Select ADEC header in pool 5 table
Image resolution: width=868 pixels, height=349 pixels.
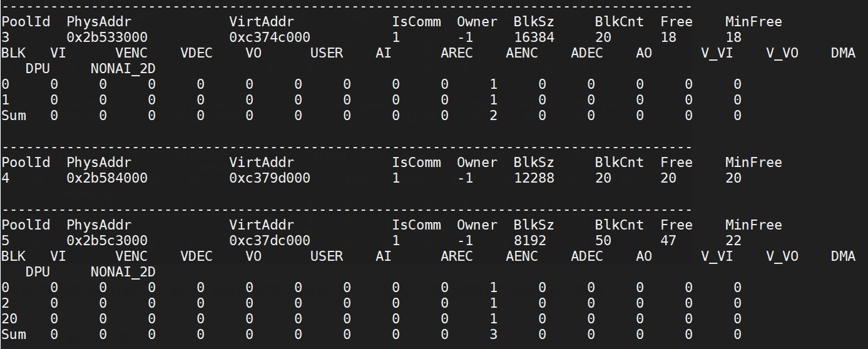[x=587, y=256]
